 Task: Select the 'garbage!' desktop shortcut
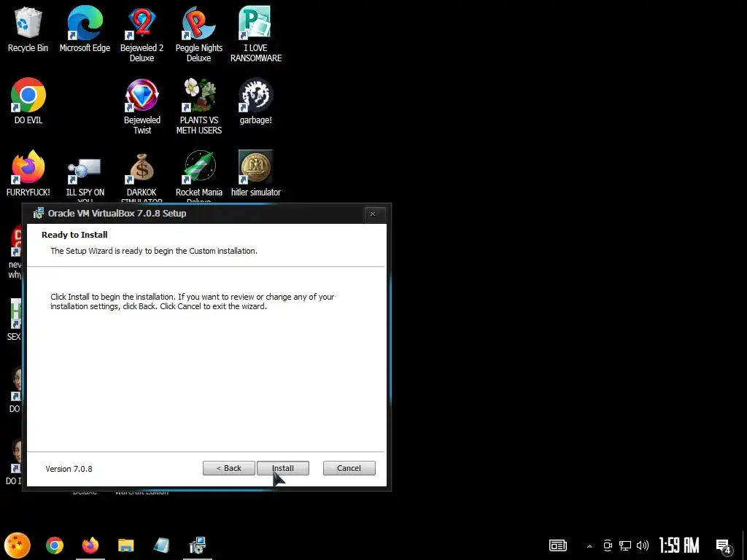tap(256, 101)
